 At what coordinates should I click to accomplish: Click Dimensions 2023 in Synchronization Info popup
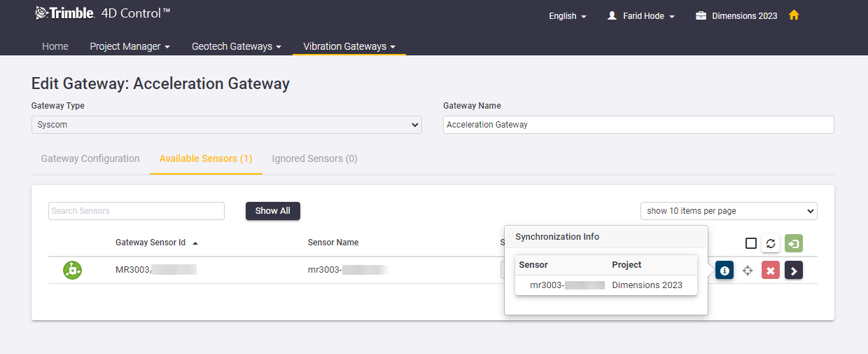pyautogui.click(x=647, y=285)
